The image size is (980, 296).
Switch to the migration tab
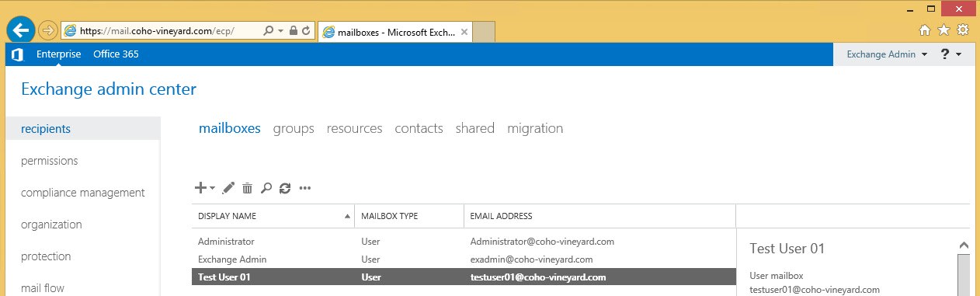(x=535, y=128)
